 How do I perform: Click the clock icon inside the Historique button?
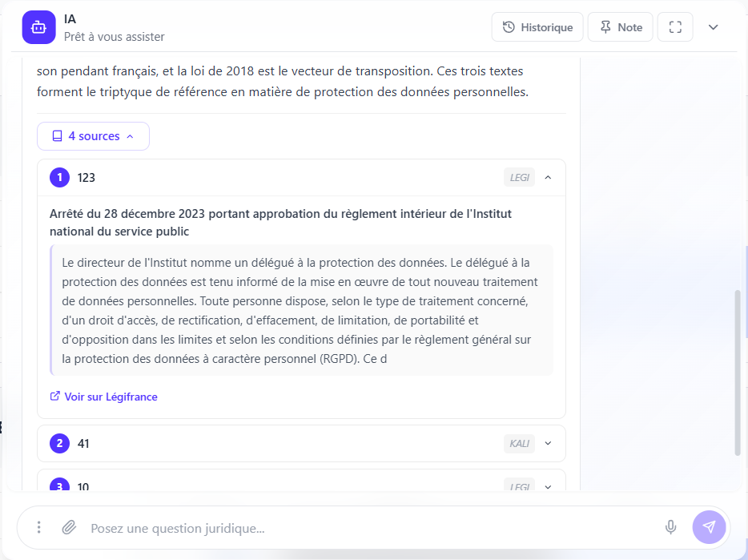coord(508,26)
